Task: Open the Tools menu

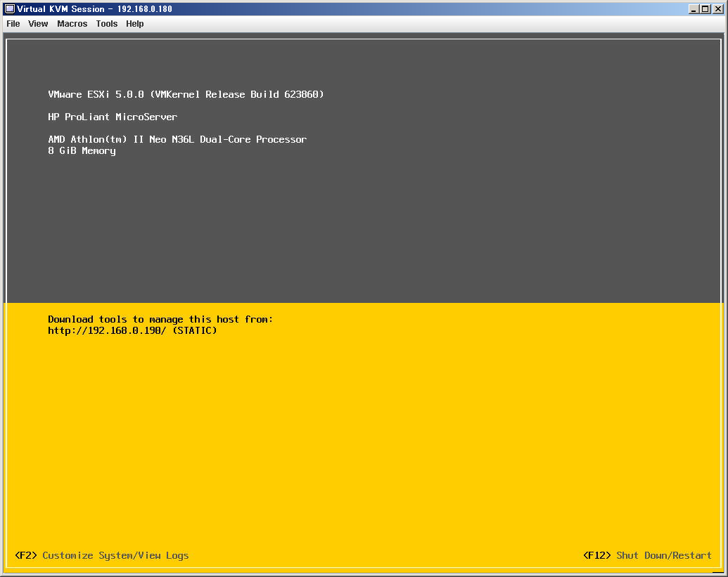Action: 106,24
